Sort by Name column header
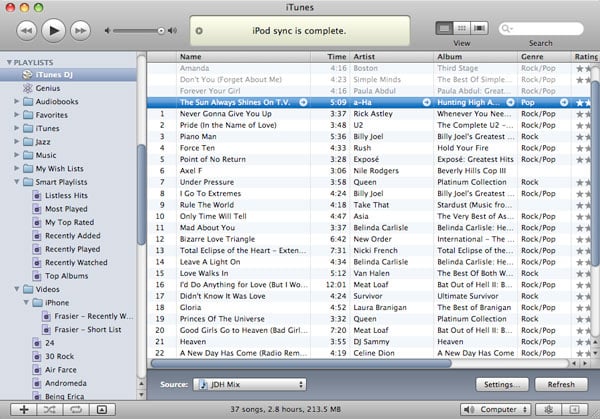This screenshot has height=419, width=600. 243,57
